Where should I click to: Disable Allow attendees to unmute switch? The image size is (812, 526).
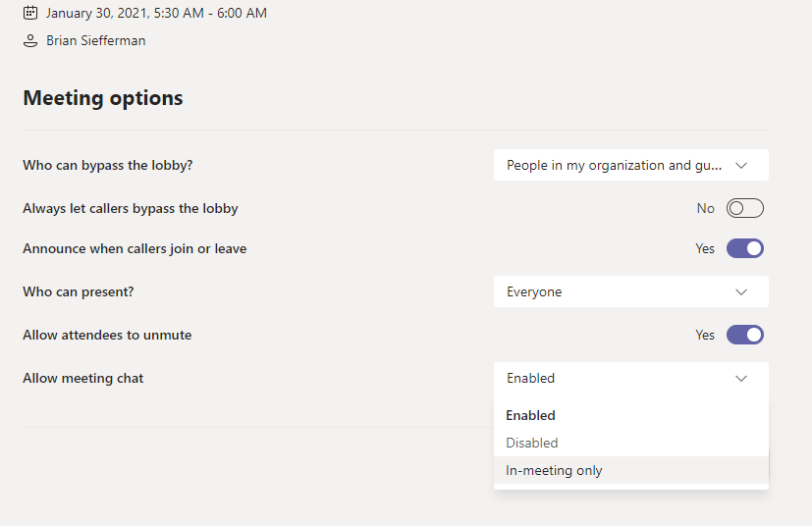(744, 335)
